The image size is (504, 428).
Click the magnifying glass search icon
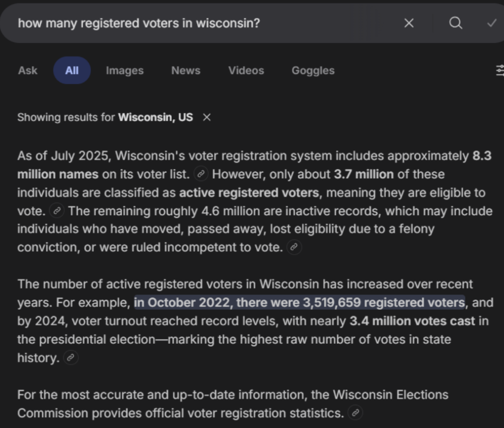click(455, 23)
